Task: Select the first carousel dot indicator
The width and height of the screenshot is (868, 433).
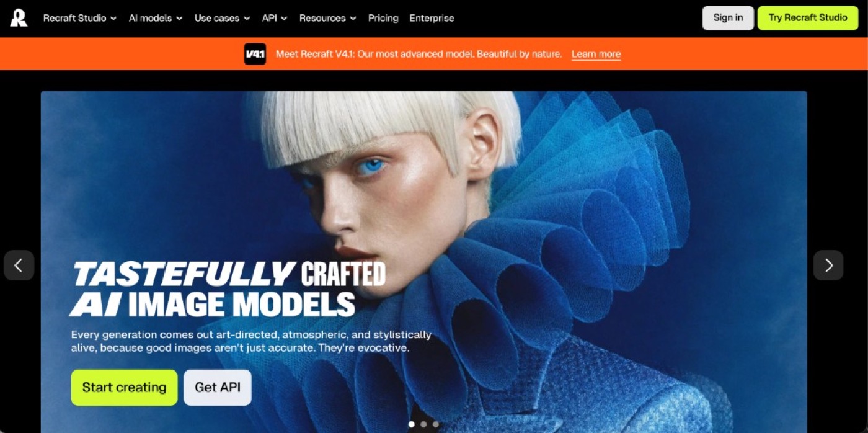Action: coord(411,424)
